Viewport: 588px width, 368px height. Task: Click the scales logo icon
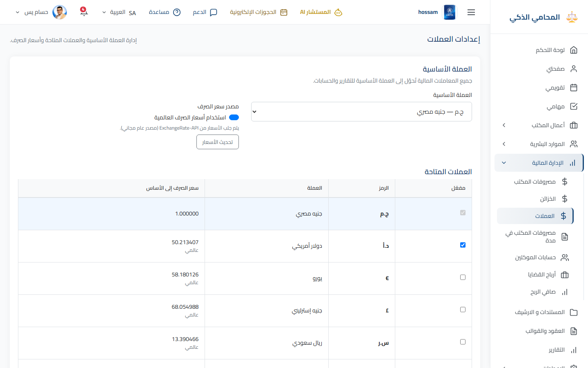tap(572, 17)
